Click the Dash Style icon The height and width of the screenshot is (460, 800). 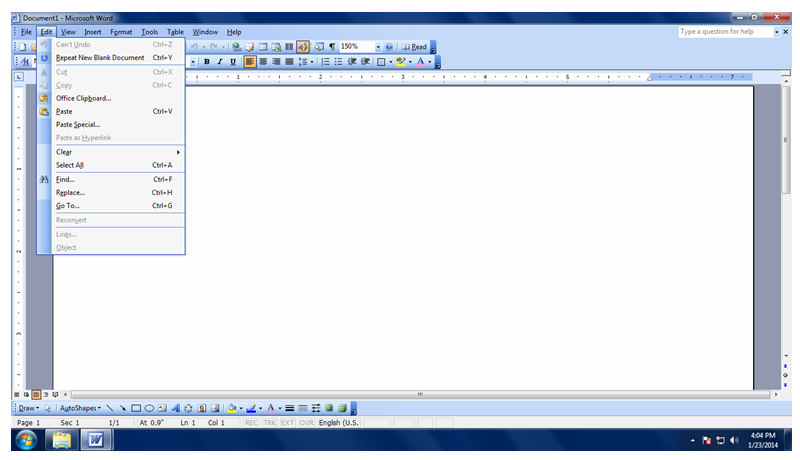(303, 408)
